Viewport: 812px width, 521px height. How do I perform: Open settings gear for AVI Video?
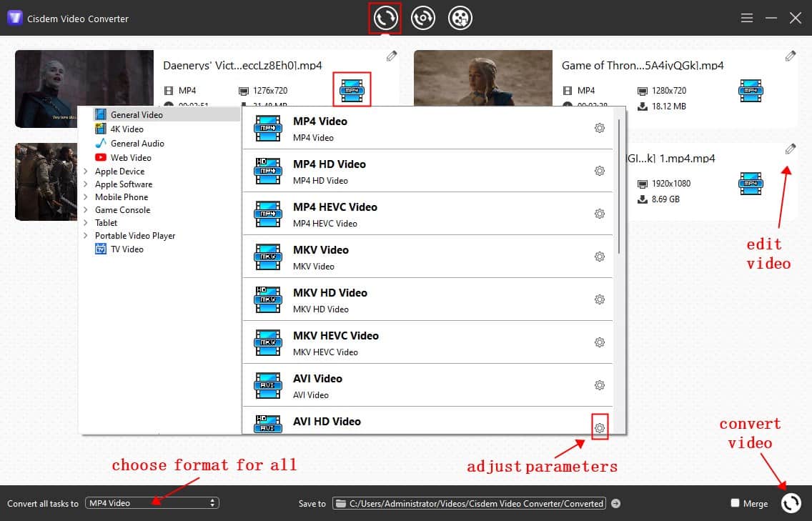[x=599, y=385]
